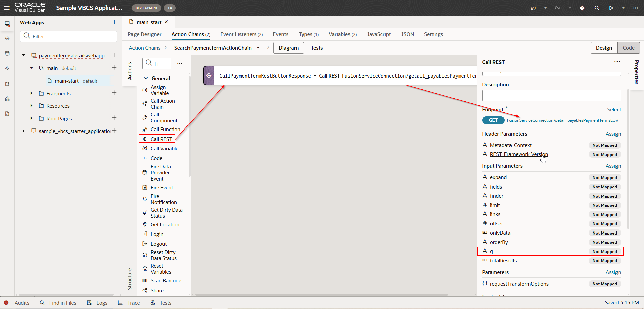The height and width of the screenshot is (309, 644).
Task: Select Scan Barcode action
Action: pyautogui.click(x=162, y=281)
